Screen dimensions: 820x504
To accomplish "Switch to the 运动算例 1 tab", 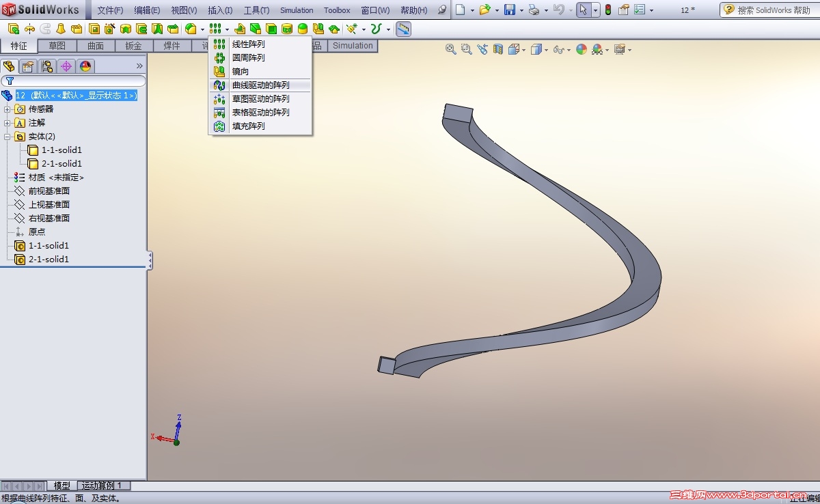I will click(x=102, y=486).
